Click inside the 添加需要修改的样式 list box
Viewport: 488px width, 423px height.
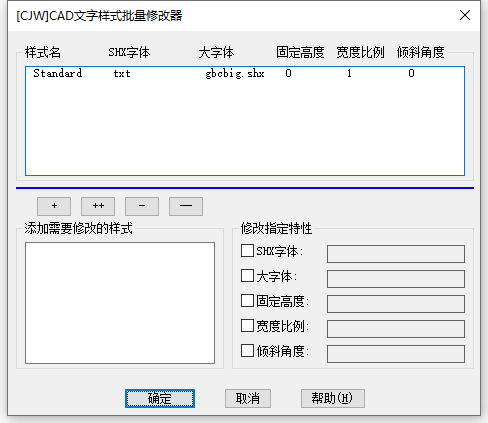(120, 303)
